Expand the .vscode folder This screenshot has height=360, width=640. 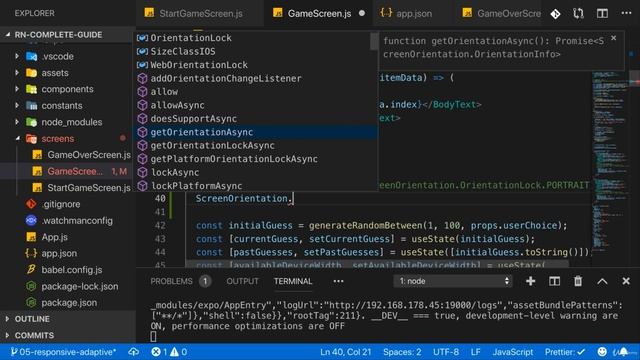(x=68, y=56)
